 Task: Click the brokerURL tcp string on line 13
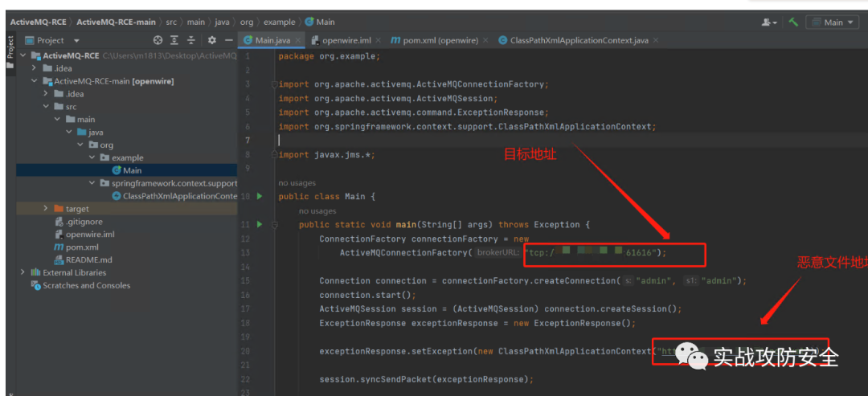(591, 253)
